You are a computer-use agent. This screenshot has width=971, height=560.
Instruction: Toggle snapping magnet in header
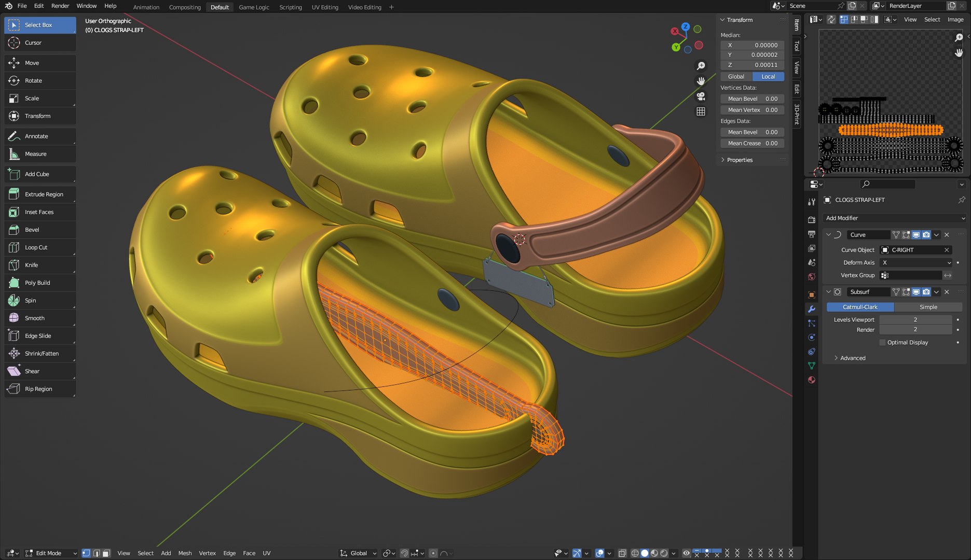404,553
